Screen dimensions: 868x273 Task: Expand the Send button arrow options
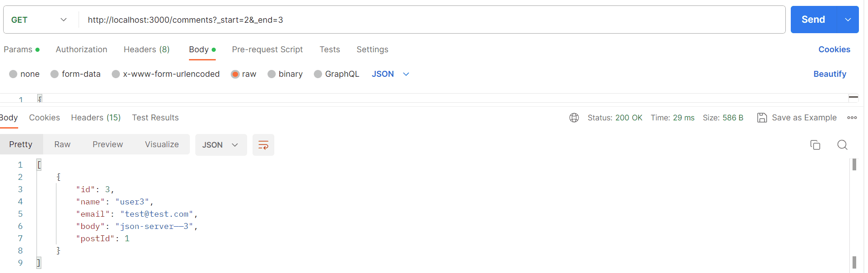coord(848,20)
